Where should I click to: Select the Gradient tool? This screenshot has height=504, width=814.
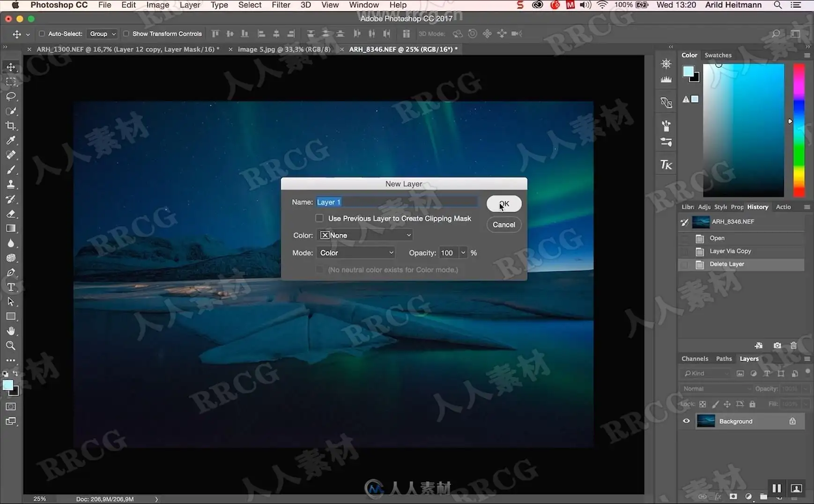click(11, 228)
